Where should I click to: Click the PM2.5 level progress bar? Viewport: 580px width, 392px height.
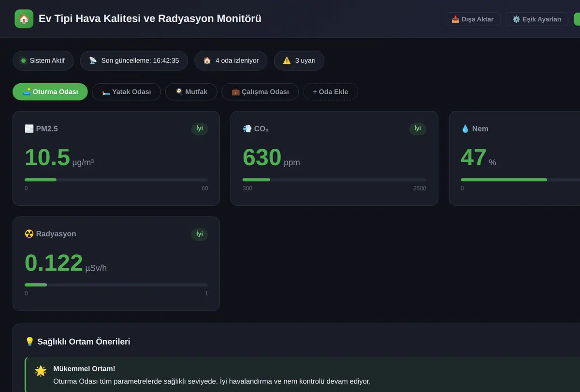[x=116, y=180]
